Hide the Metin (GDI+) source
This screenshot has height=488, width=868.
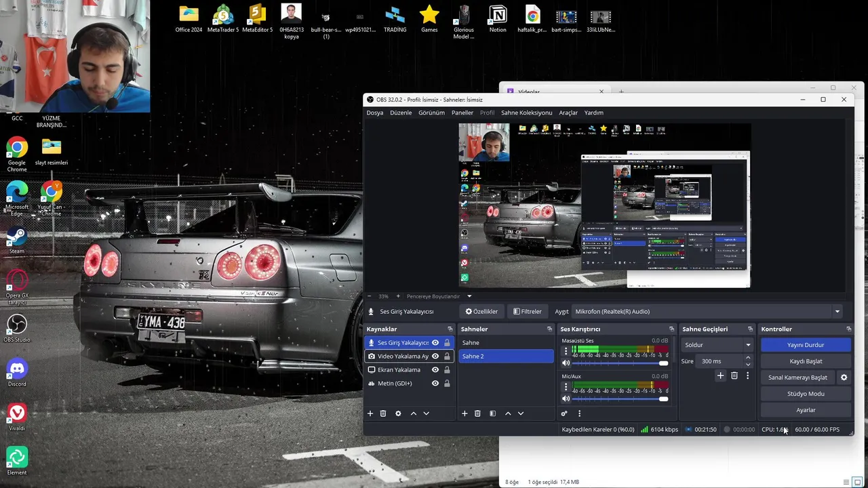435,384
